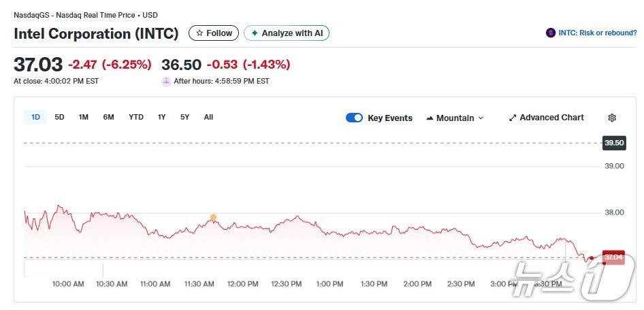Show the 6M chart range
Screen dimensions: 644x310
(108, 117)
